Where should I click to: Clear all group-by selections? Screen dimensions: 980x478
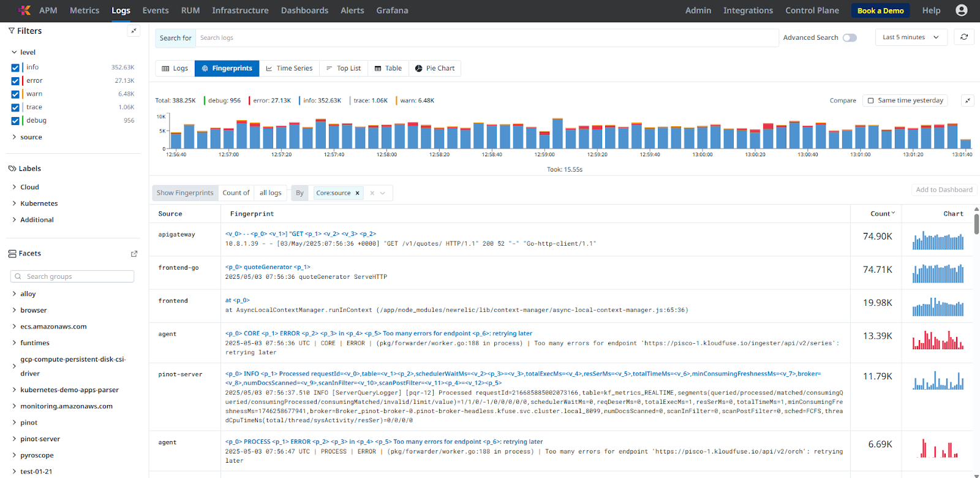click(x=372, y=193)
